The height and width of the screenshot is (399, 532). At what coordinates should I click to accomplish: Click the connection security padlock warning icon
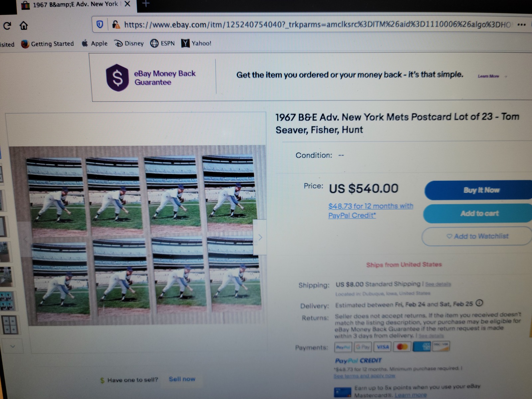click(x=116, y=24)
